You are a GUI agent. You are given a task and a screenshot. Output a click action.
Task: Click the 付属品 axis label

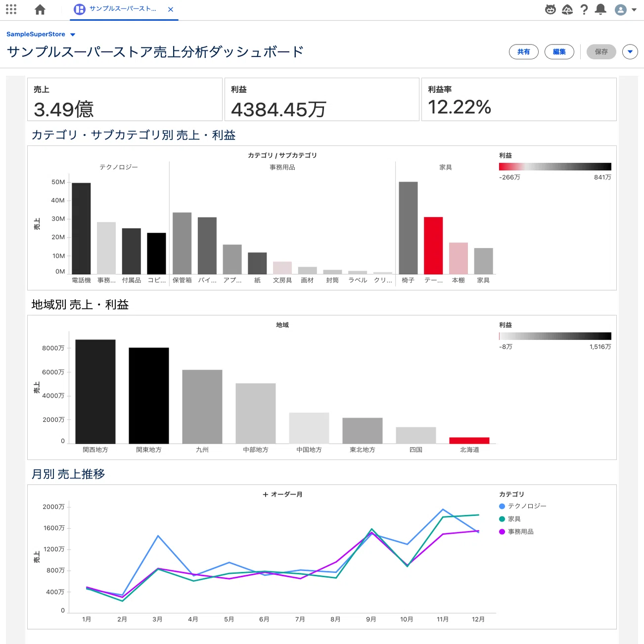[132, 280]
